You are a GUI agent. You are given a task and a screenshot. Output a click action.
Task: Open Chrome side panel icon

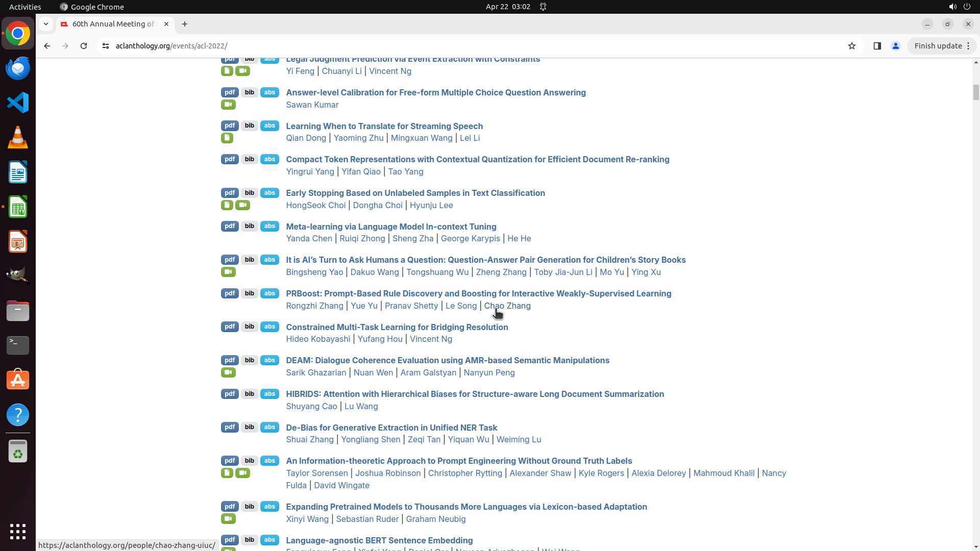tap(877, 46)
